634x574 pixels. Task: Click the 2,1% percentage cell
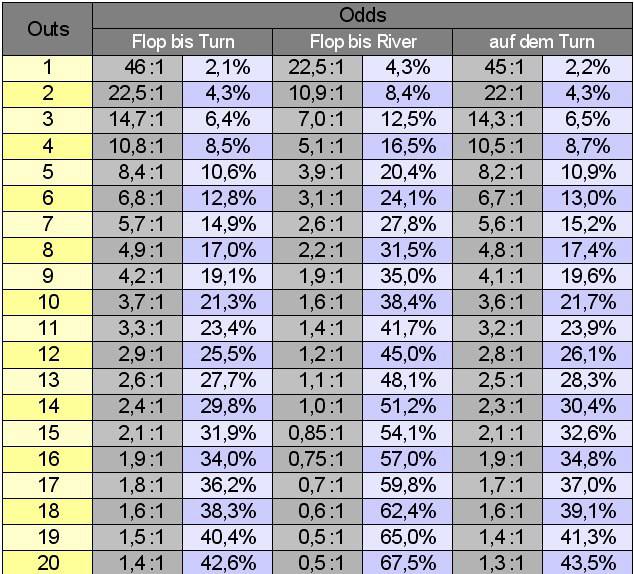229,68
